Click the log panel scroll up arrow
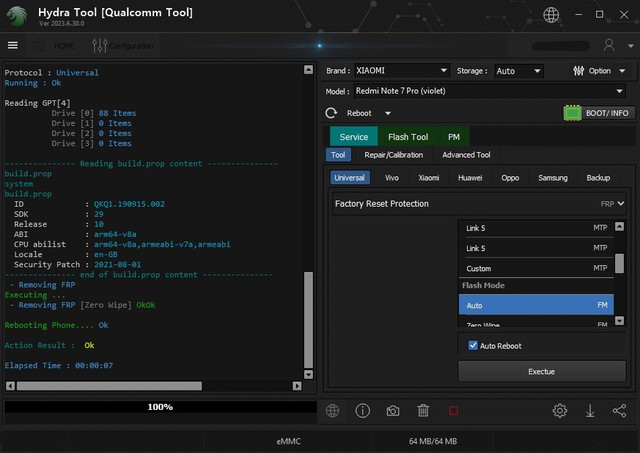 pos(309,69)
